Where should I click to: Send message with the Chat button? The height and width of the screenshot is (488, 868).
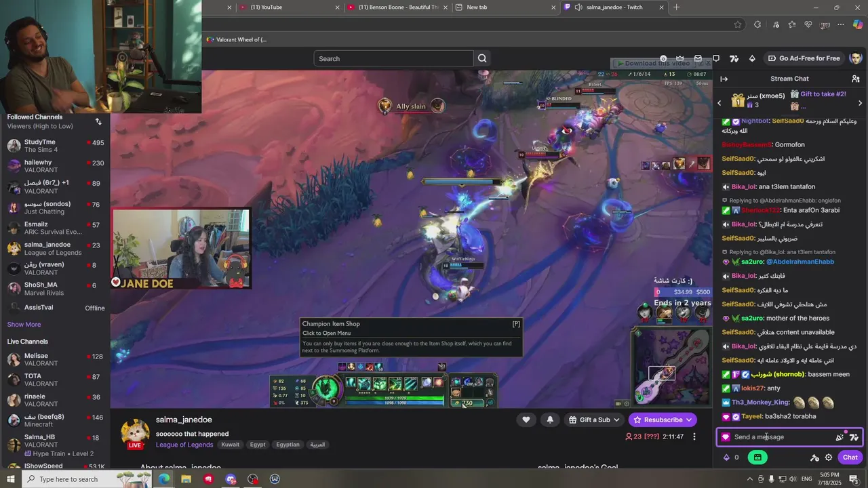click(850, 457)
